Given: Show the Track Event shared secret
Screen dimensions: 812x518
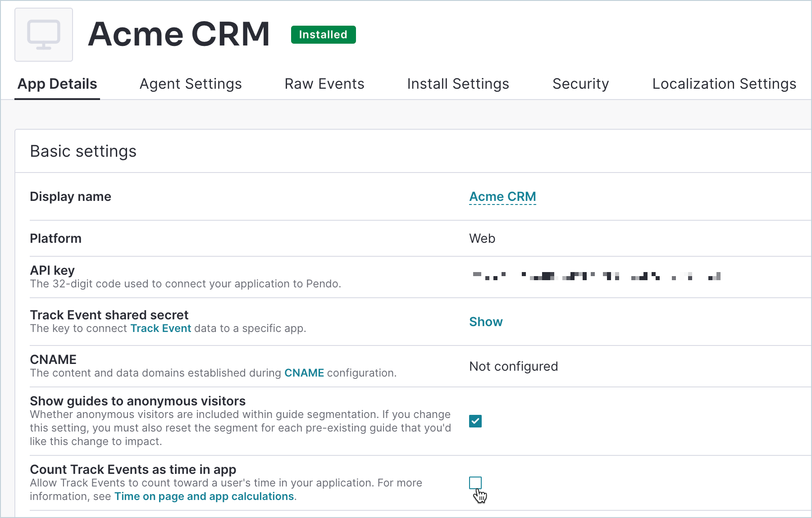Looking at the screenshot, I should click(486, 322).
